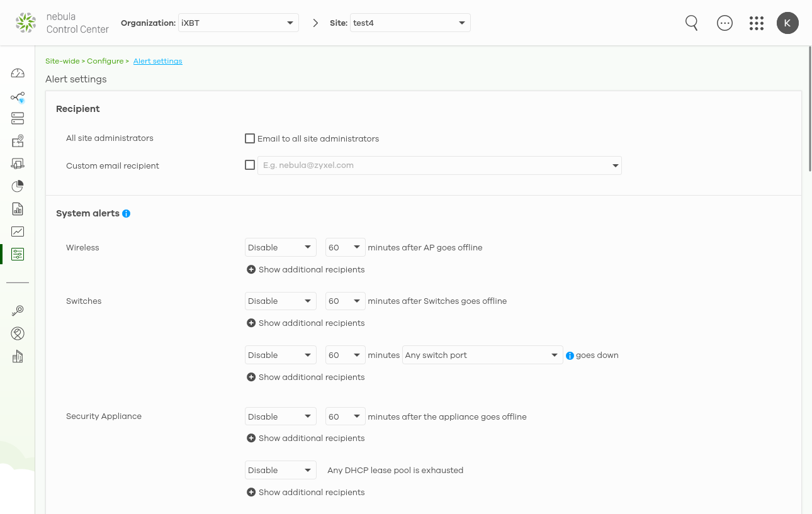Open the apps grid menu icon
Image resolution: width=812 pixels, height=514 pixels.
pyautogui.click(x=756, y=23)
